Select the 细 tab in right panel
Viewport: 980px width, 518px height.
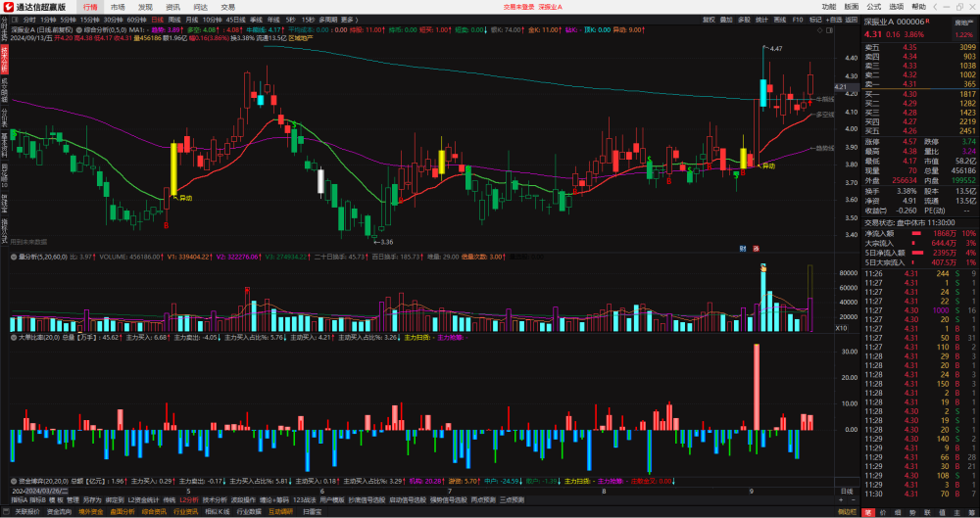tap(898, 512)
